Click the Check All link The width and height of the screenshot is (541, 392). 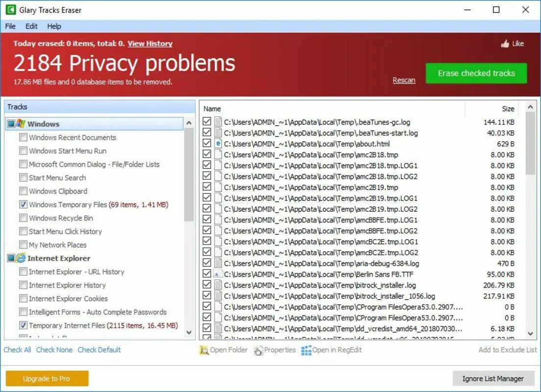tap(17, 350)
